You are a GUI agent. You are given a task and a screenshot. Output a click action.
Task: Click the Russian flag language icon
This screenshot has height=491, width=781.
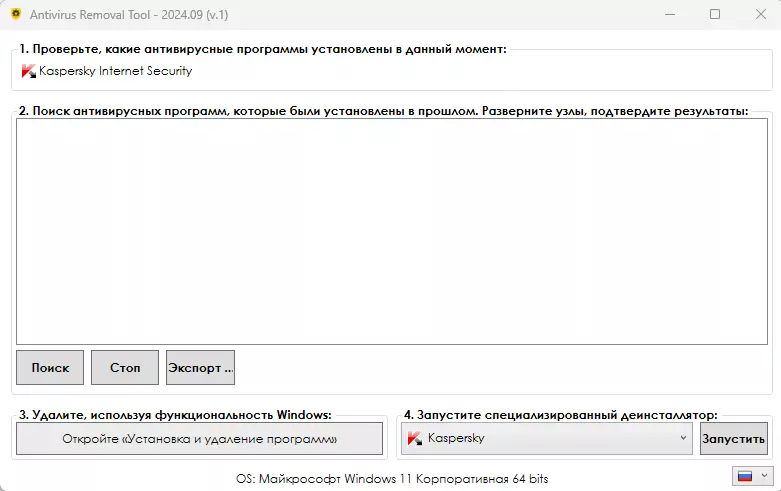click(x=745, y=476)
